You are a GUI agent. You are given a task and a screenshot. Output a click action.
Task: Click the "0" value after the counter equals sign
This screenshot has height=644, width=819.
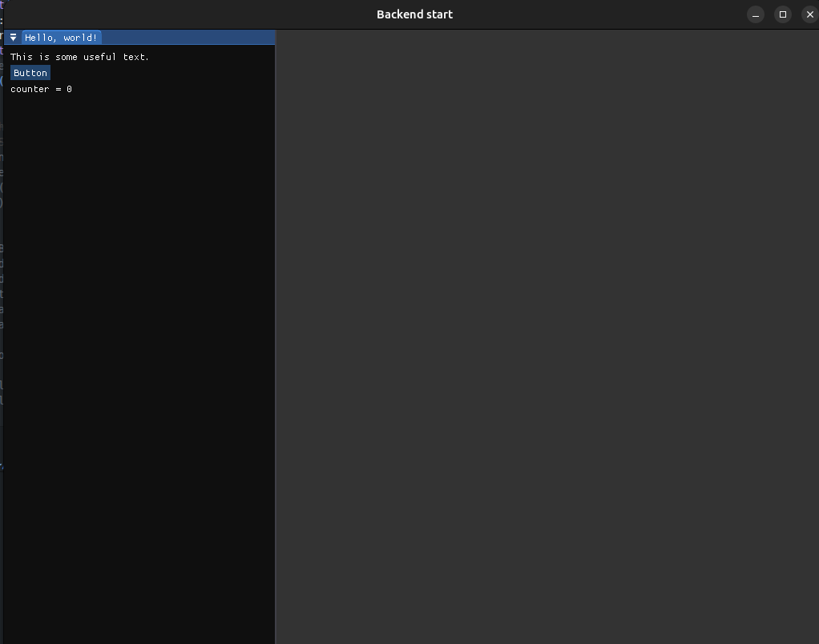69,89
